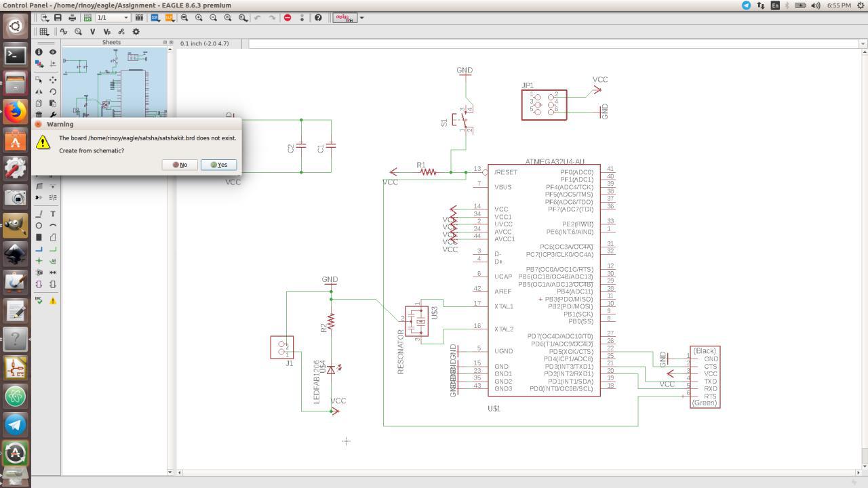Image resolution: width=868 pixels, height=488 pixels.
Task: Open the En keyboard language indicator
Action: point(775,5)
